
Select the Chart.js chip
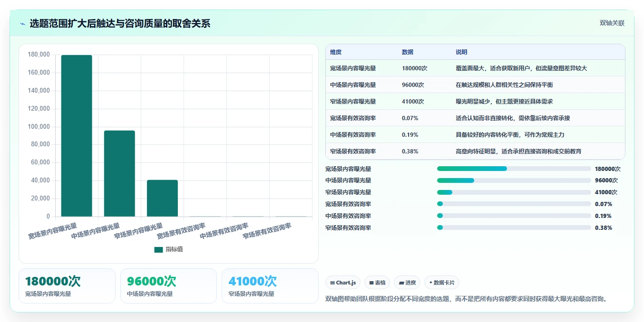pos(343,283)
